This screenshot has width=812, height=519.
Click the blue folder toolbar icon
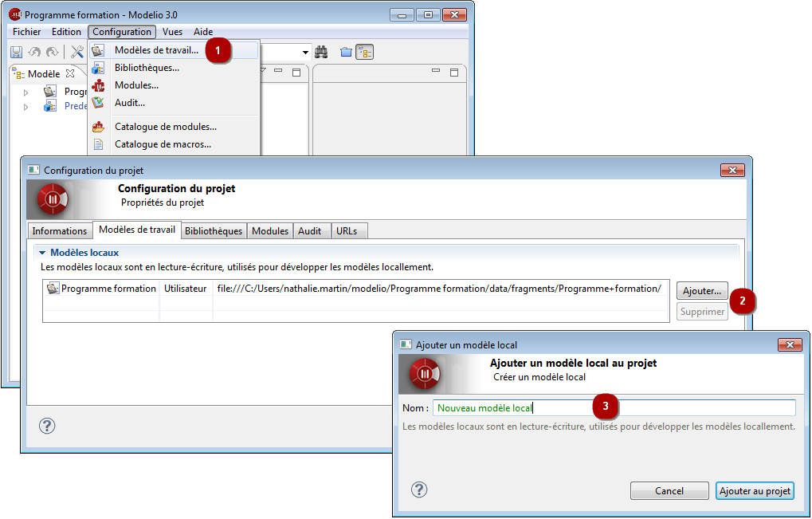[346, 52]
